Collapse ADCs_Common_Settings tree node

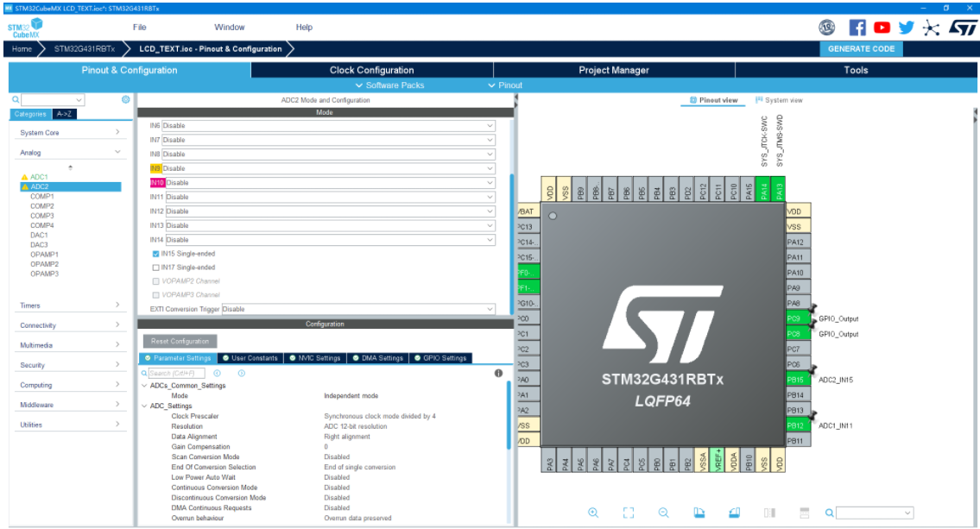coord(144,386)
